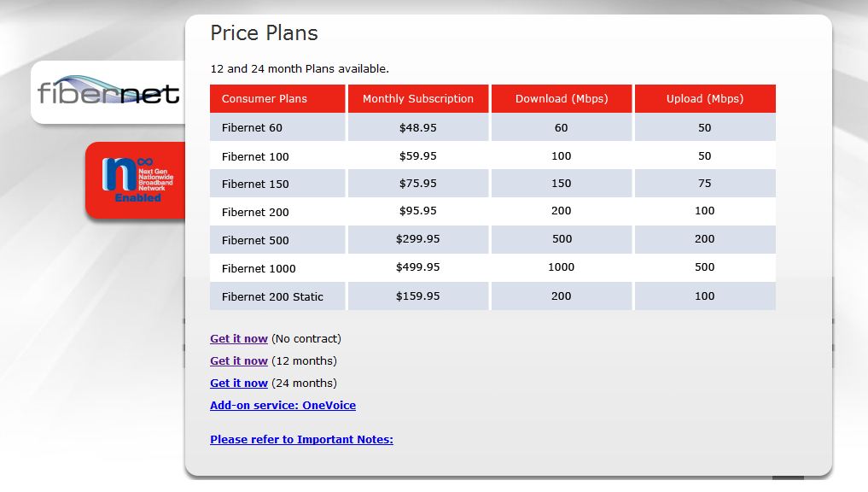This screenshot has width=868, height=492.
Task: Select the Fibernet 200 Static plan name
Action: click(x=272, y=297)
